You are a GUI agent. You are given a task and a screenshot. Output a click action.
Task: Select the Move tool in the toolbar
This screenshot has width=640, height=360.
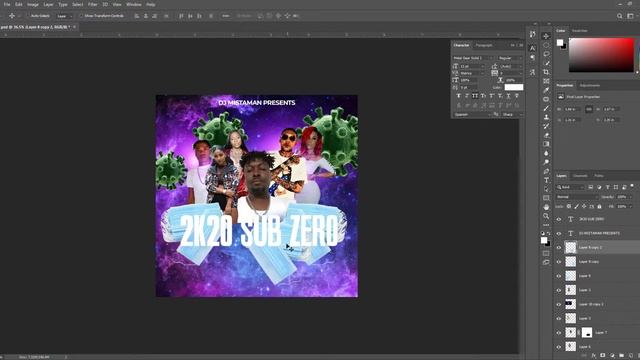tap(546, 36)
